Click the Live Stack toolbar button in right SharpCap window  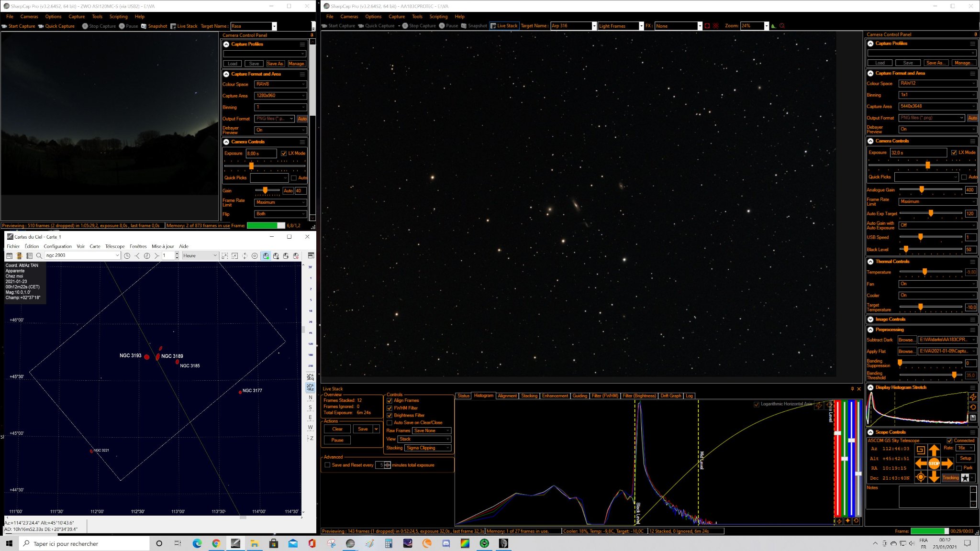coord(504,26)
